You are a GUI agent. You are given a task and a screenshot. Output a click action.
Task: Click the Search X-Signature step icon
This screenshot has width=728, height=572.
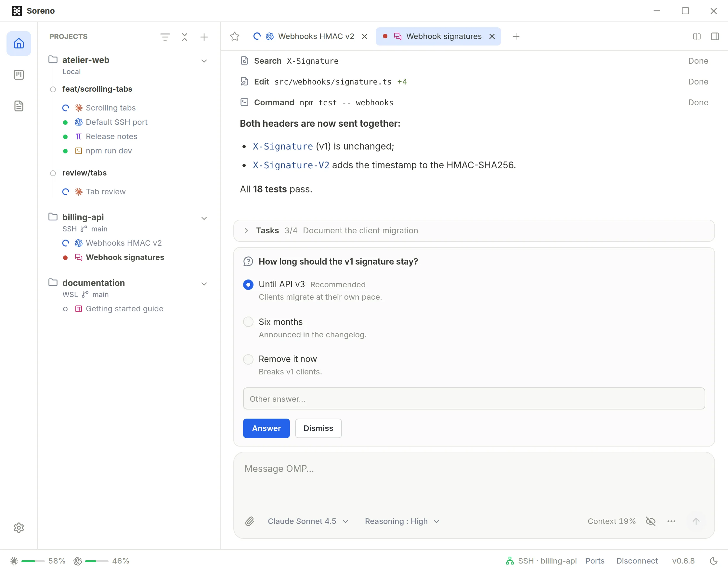pos(244,61)
